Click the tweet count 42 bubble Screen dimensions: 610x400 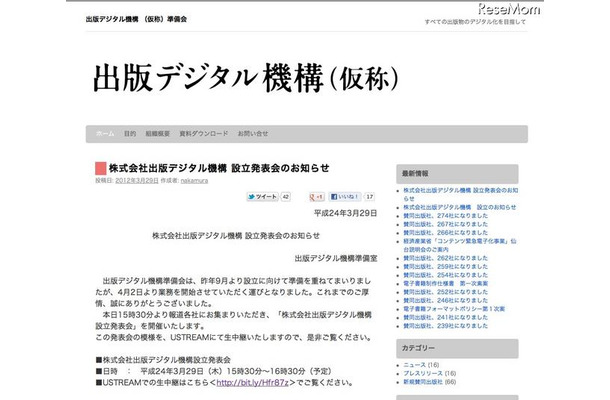pos(286,197)
